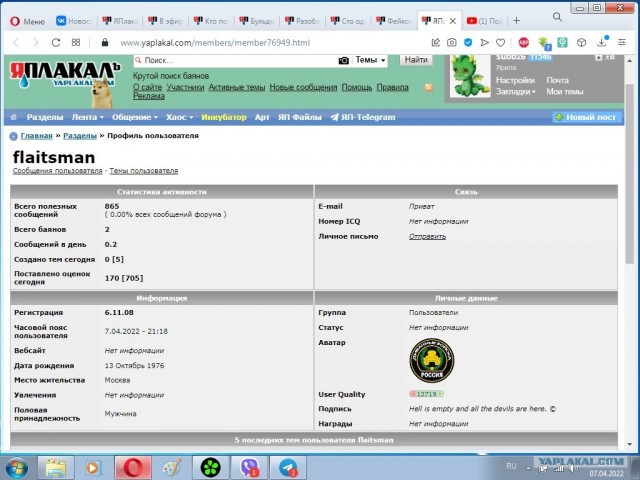Go forward in browser history
This screenshot has width=640, height=480.
coord(36,42)
